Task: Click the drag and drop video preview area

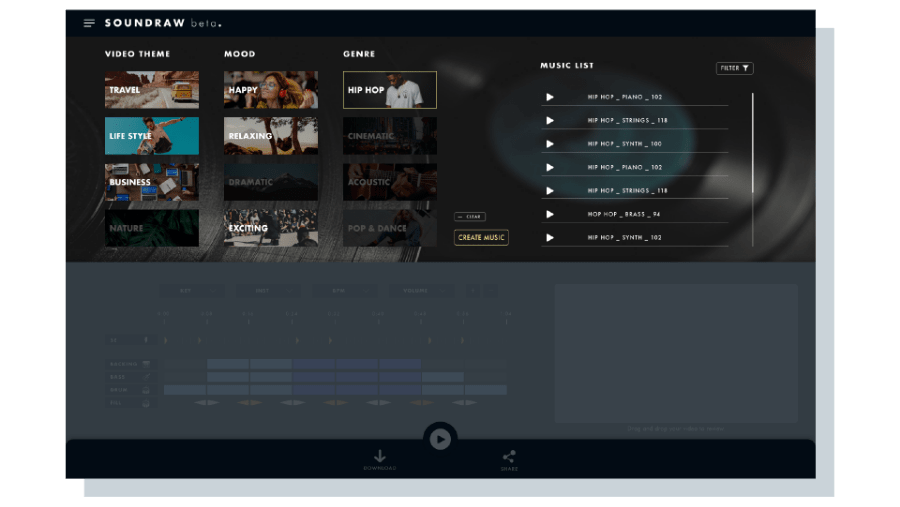Action: coord(676,354)
